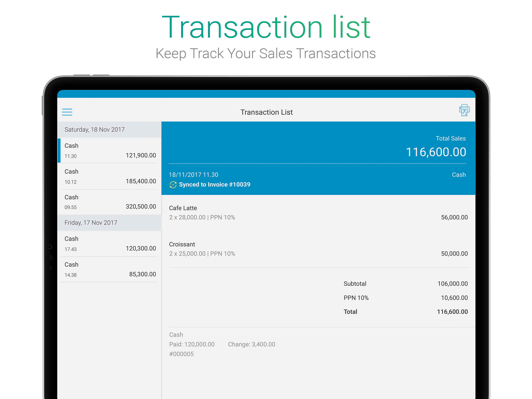532x399 pixels.
Task: Click the Total Sales amount 116,600.00
Action: click(436, 152)
